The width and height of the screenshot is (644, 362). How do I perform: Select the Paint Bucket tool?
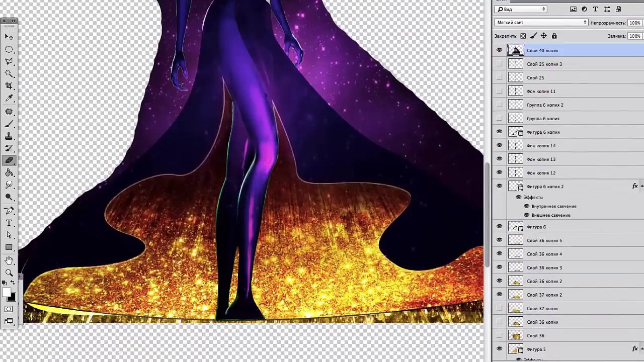point(9,173)
